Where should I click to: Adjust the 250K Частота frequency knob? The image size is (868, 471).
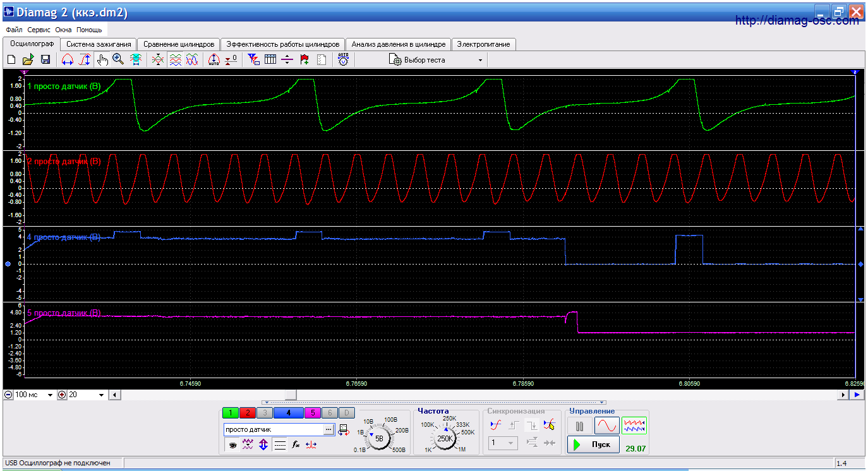[x=445, y=438]
